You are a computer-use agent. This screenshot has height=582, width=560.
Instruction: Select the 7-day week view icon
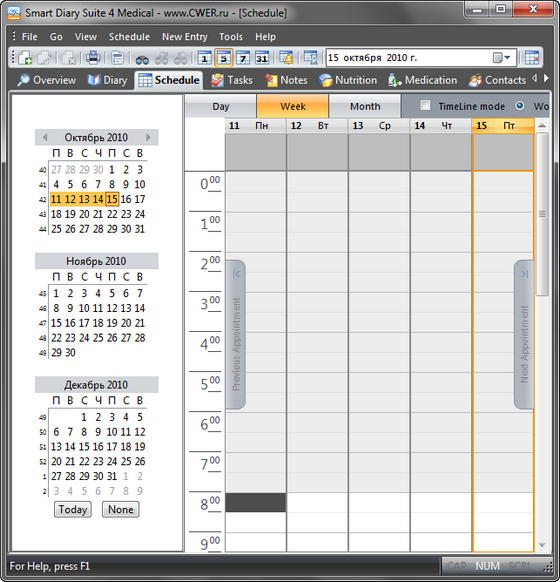(x=243, y=58)
